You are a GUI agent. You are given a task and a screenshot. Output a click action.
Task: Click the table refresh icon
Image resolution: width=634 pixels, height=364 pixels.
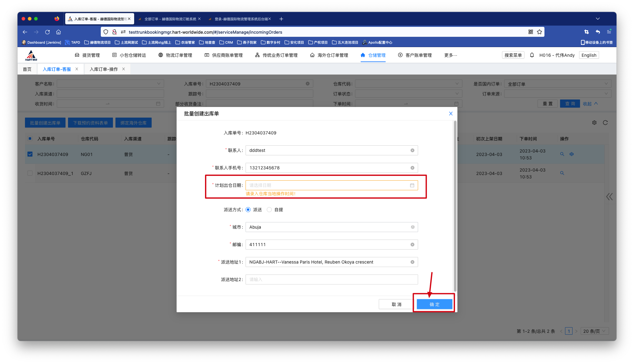pyautogui.click(x=605, y=123)
